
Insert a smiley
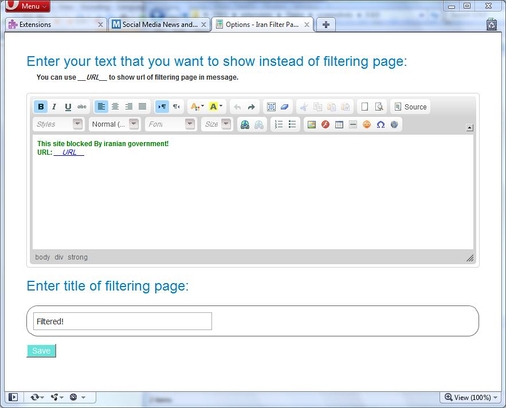point(367,124)
